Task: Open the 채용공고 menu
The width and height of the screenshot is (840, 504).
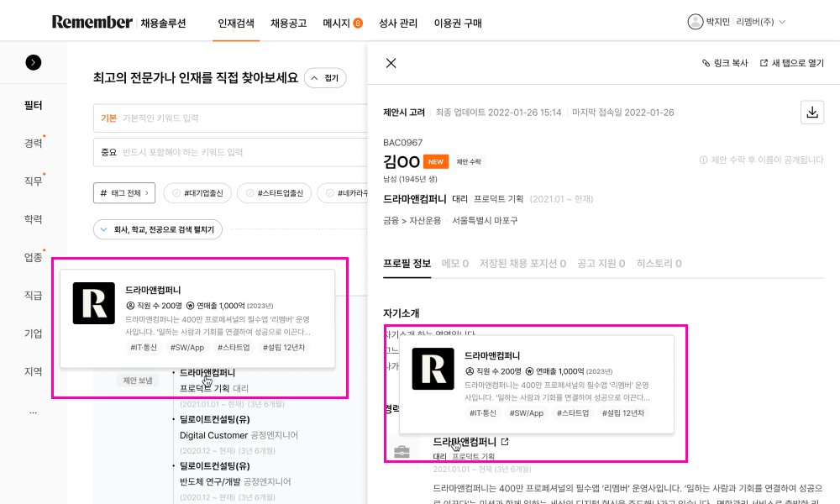Action: 288,23
